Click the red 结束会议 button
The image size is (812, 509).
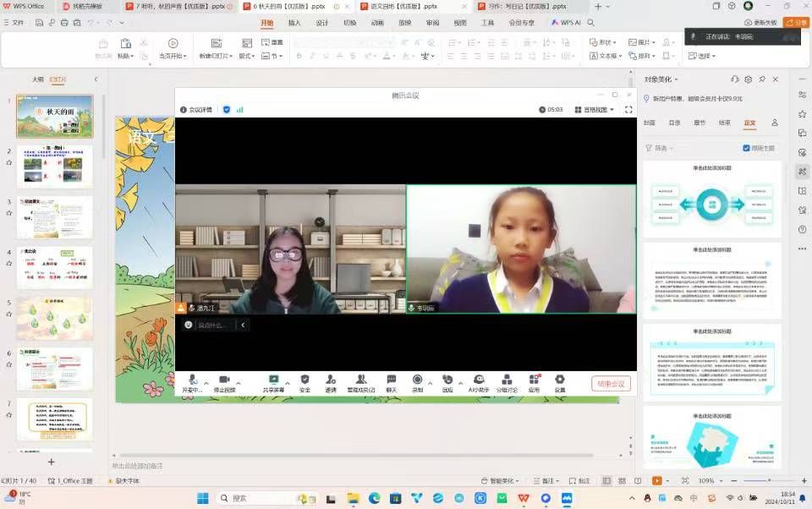611,384
